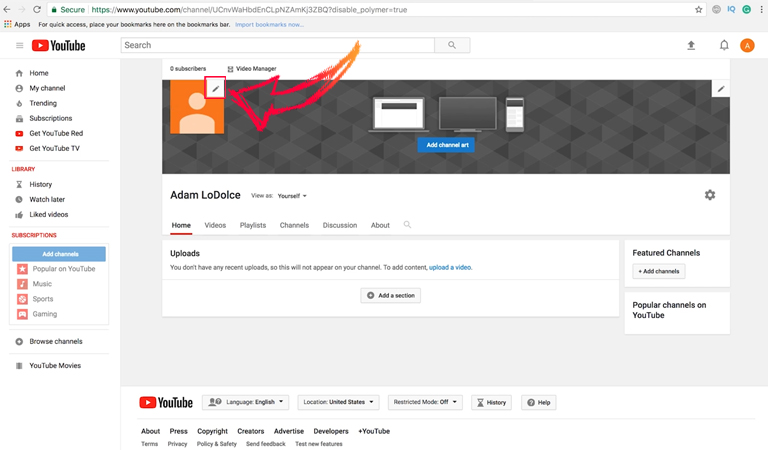Open the Video Manager link

click(252, 69)
